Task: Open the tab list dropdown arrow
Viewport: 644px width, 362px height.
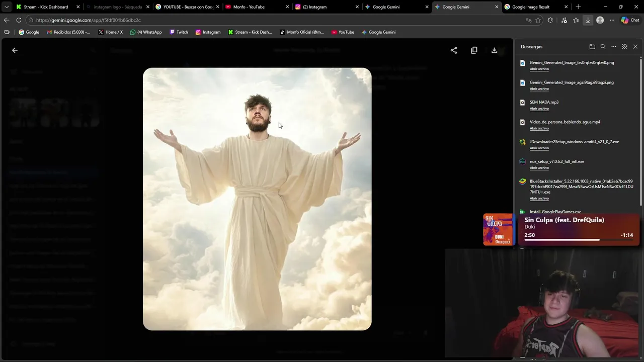Action: coord(7,7)
